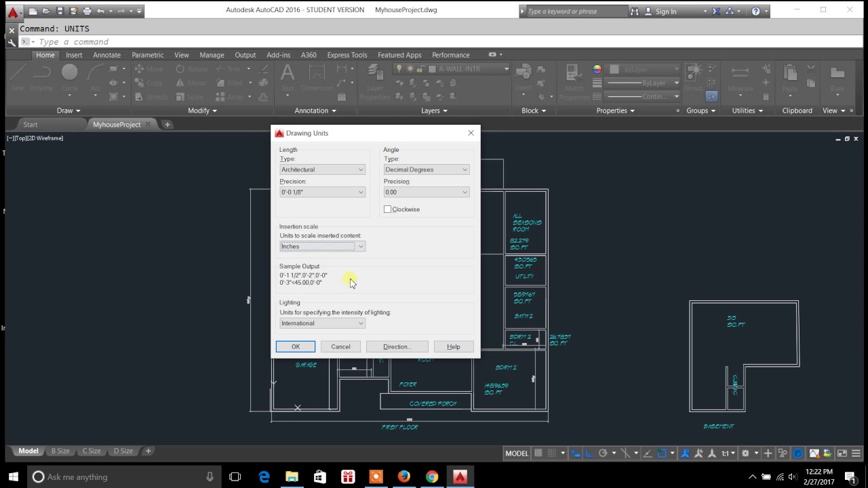Click the object color wheel swatch

[597, 69]
